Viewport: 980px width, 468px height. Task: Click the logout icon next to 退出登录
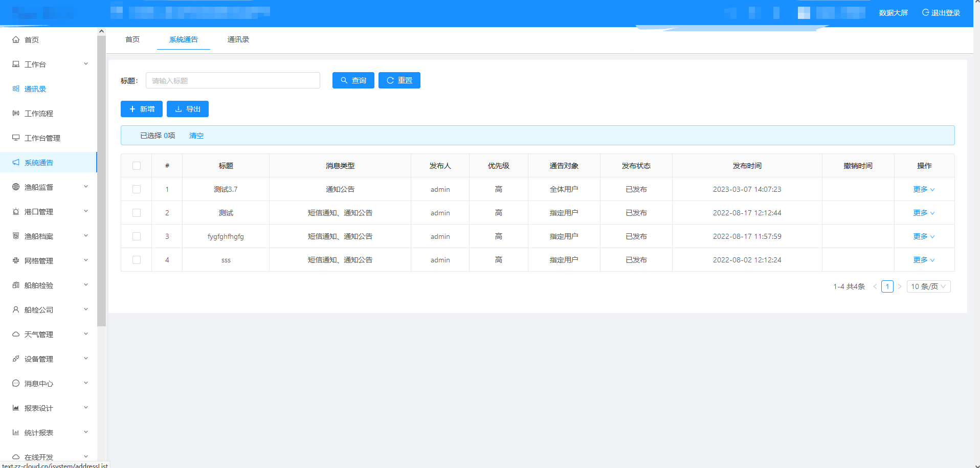click(x=925, y=12)
